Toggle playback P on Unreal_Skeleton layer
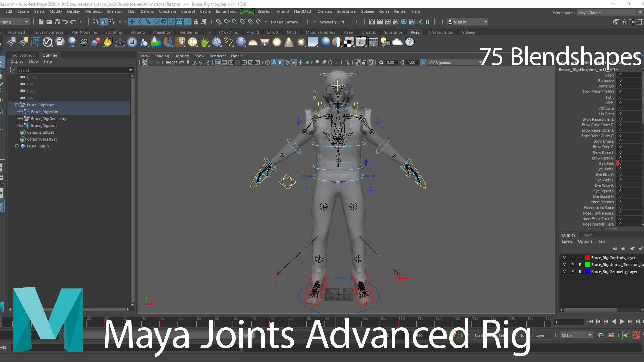This screenshot has width=644, height=362. click(x=572, y=265)
